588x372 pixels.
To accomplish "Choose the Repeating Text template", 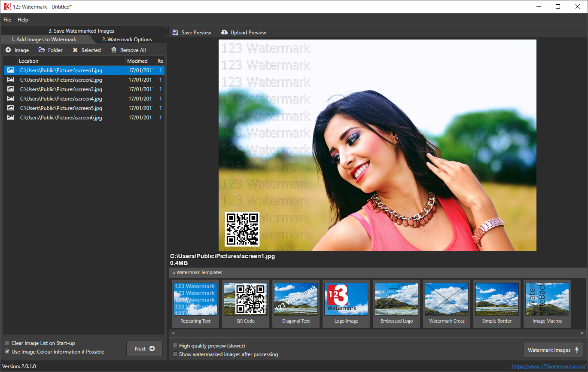I will tap(195, 304).
